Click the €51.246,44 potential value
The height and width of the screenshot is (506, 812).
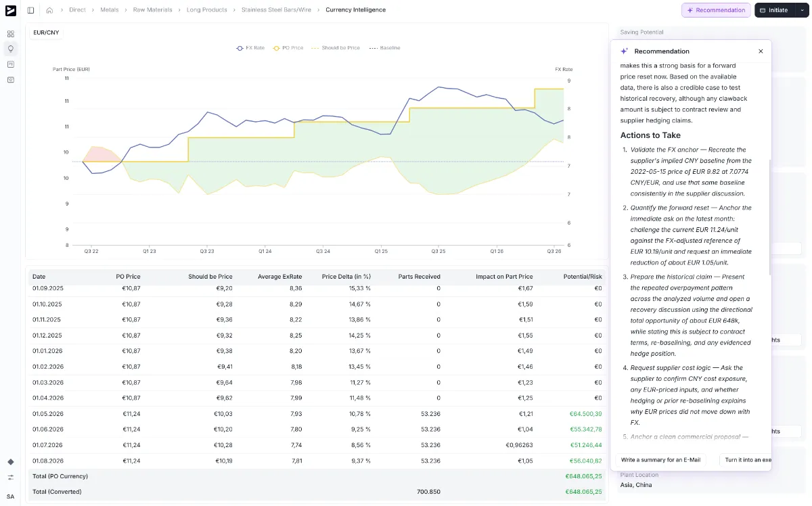pos(585,444)
